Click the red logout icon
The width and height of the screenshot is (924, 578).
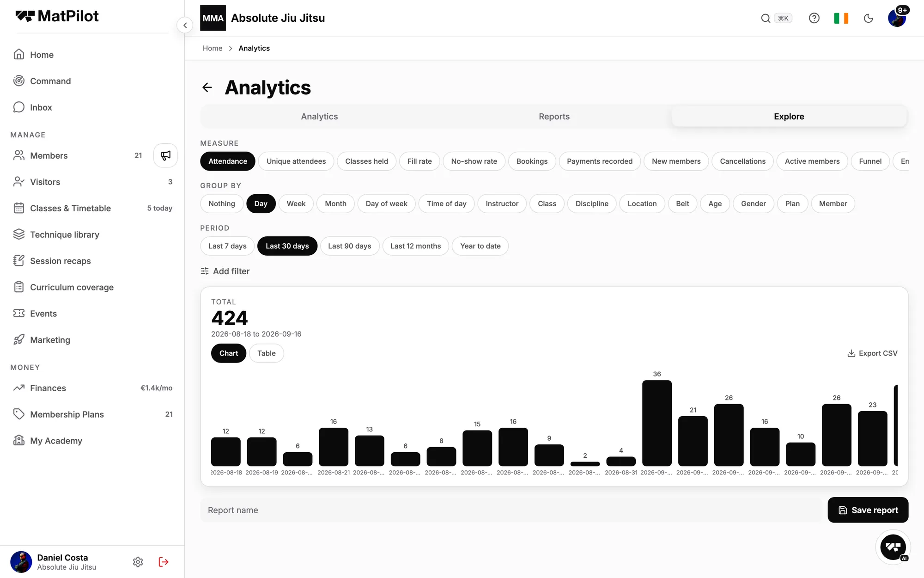pos(164,562)
